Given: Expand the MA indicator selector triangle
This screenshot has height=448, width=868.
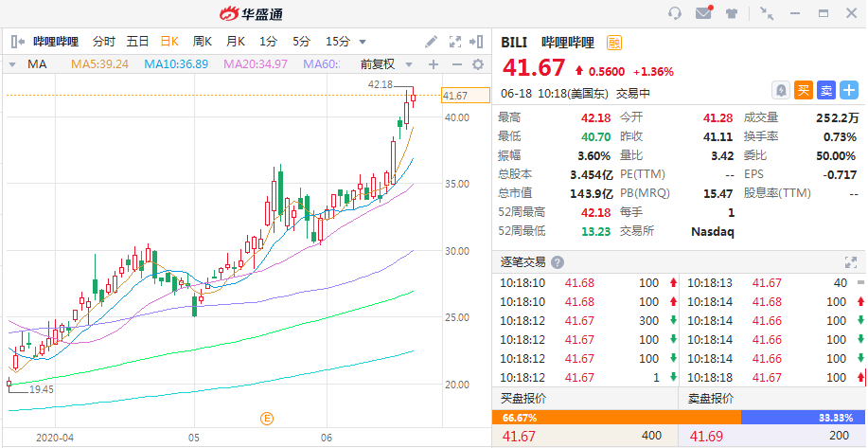Looking at the screenshot, I should [x=12, y=64].
